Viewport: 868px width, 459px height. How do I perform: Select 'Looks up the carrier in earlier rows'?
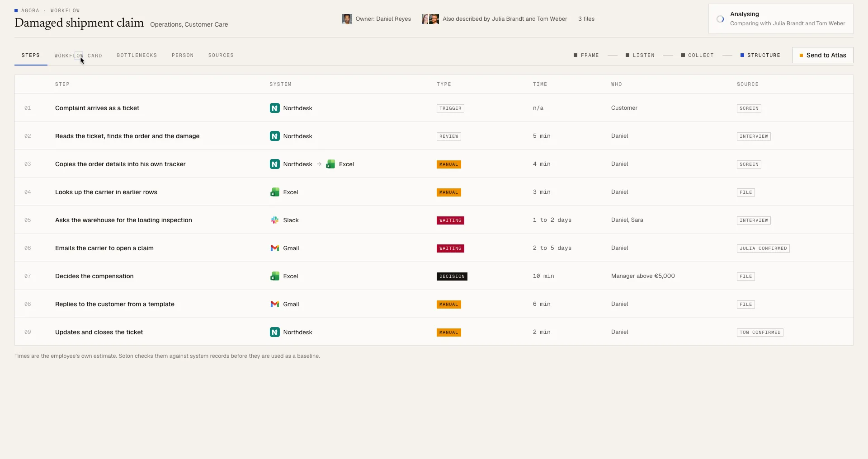[x=106, y=192]
